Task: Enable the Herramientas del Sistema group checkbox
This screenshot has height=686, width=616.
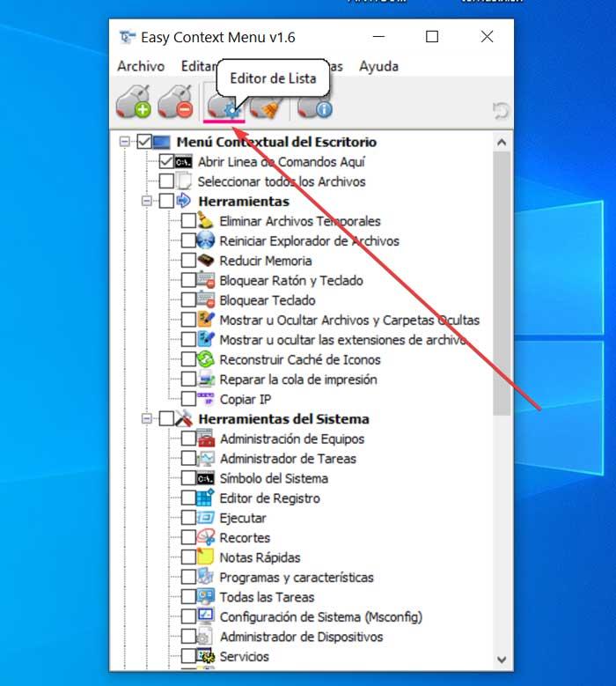Action: (x=166, y=418)
